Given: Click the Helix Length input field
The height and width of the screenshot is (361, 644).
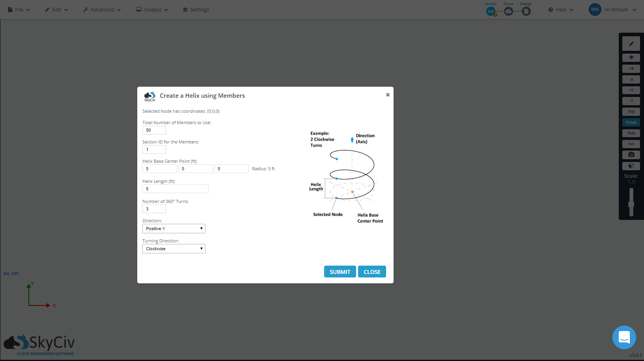Looking at the screenshot, I should pos(175,189).
